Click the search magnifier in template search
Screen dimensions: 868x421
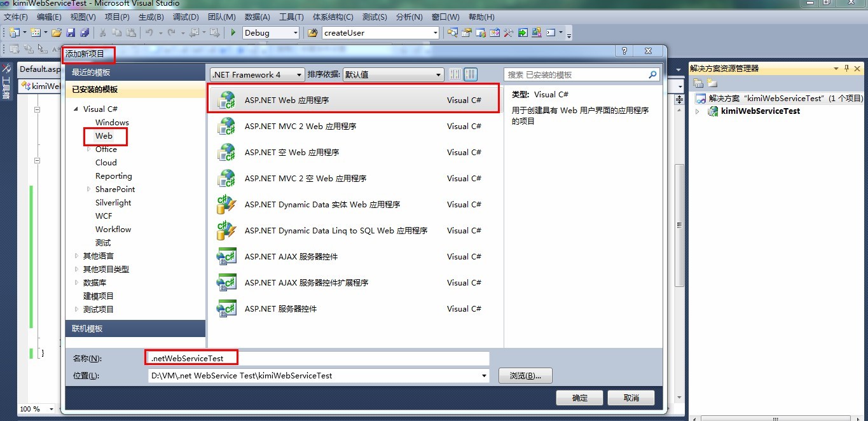pyautogui.click(x=652, y=74)
